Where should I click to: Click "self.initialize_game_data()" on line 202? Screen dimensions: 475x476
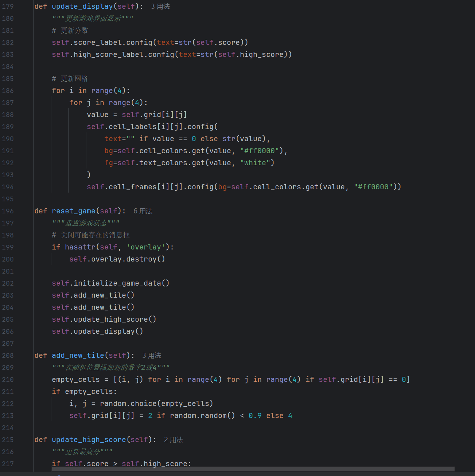(110, 283)
